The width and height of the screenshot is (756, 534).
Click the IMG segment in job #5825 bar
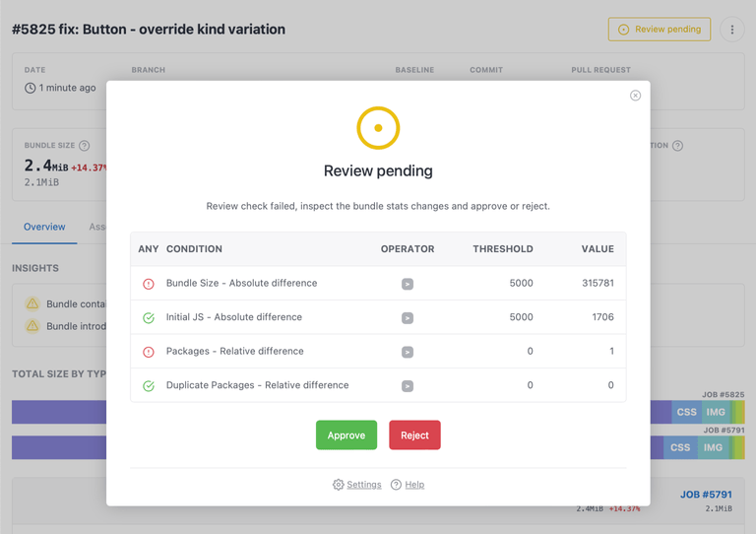(716, 412)
